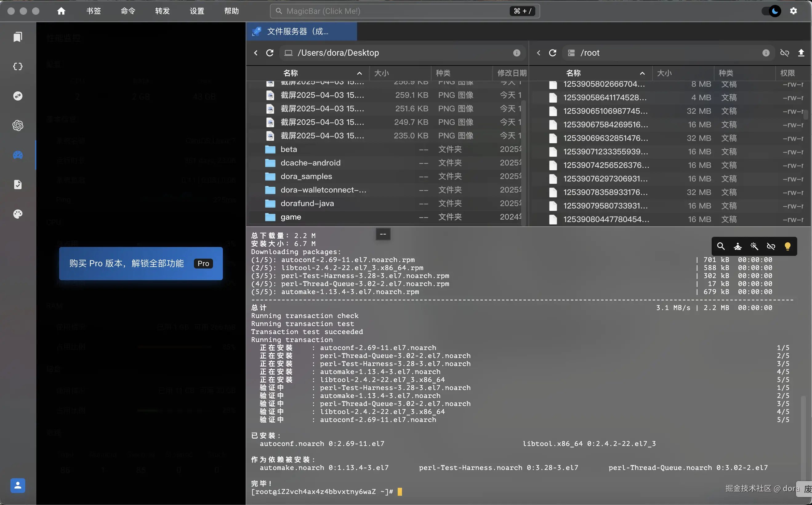Viewport: 812px width, 505px height.
Task: Open the bookmarks sidebar icon
Action: pos(18,37)
